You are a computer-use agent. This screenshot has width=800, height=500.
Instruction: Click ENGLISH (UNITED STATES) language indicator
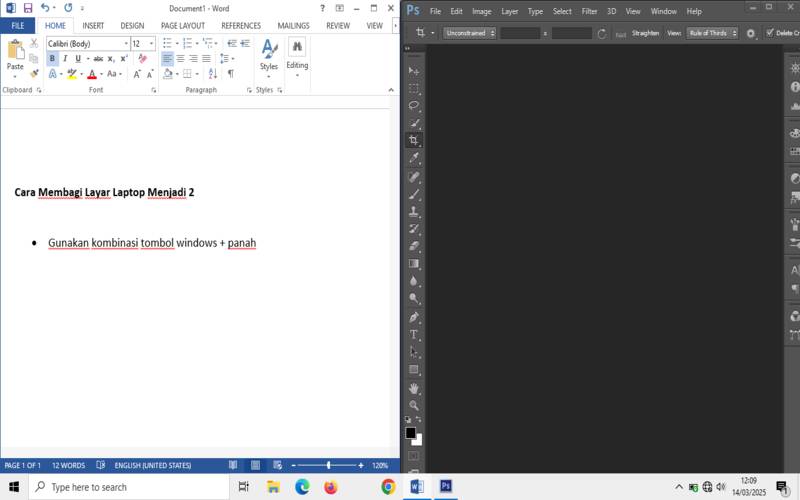click(x=153, y=465)
